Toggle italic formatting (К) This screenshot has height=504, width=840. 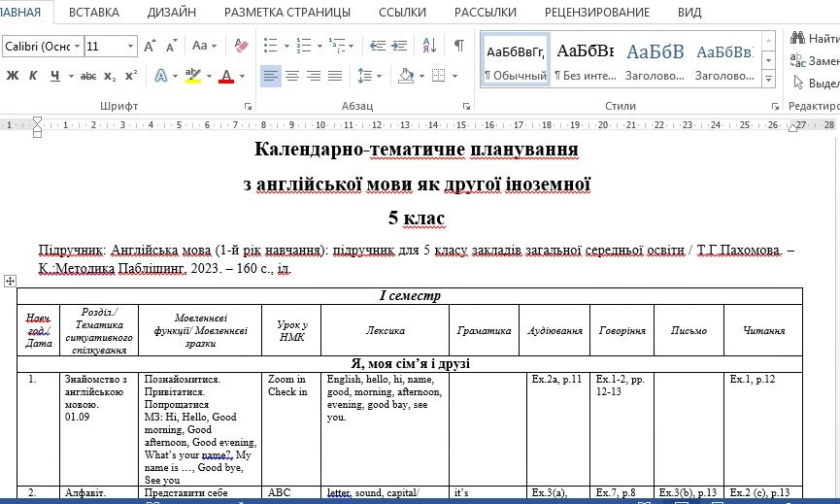click(33, 76)
